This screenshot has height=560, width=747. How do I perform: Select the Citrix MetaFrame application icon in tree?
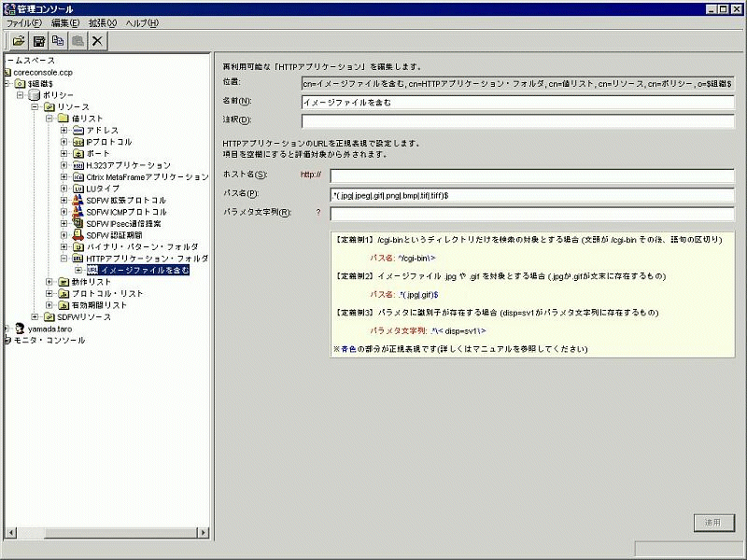tap(78, 176)
